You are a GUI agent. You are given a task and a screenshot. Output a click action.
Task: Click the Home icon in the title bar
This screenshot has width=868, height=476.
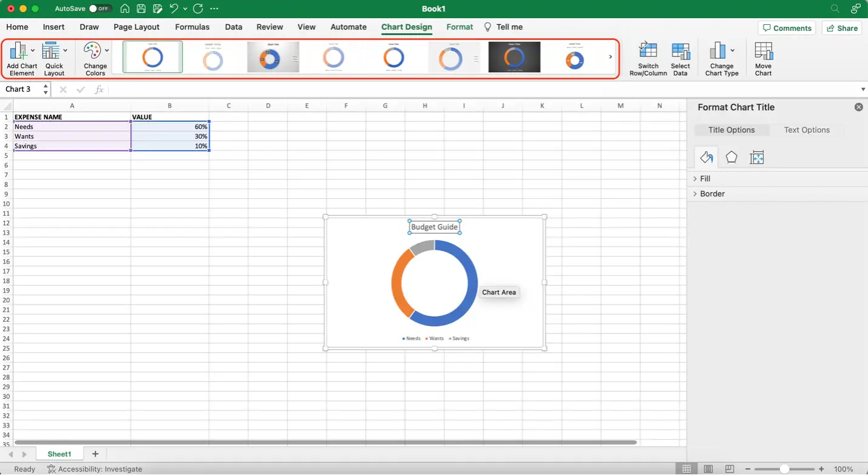click(124, 8)
